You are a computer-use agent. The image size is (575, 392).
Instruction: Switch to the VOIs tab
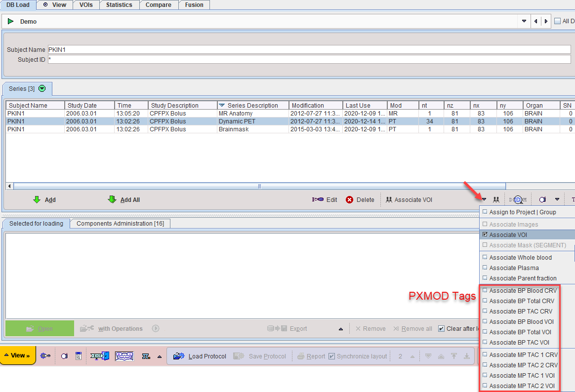[86, 5]
